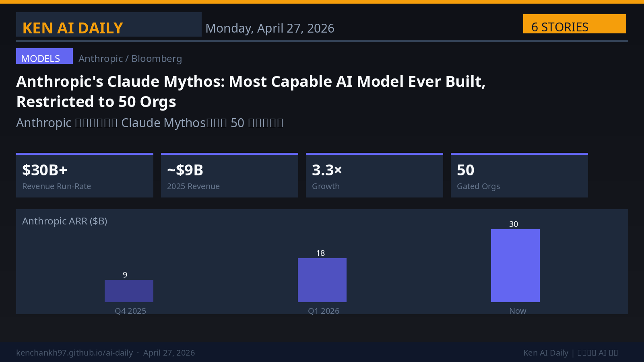
Task: Click the Anthropic / Bloomberg source label
Action: click(130, 59)
